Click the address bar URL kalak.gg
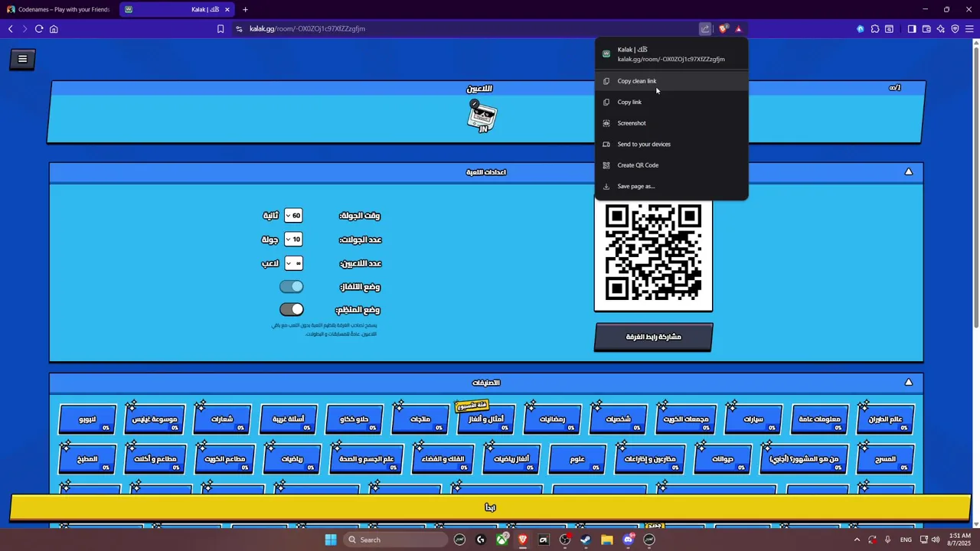Screen dimensions: 980x551 [307, 29]
